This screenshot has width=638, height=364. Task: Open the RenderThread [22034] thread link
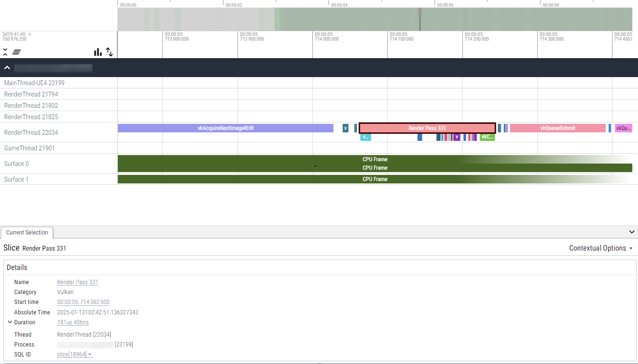84,334
